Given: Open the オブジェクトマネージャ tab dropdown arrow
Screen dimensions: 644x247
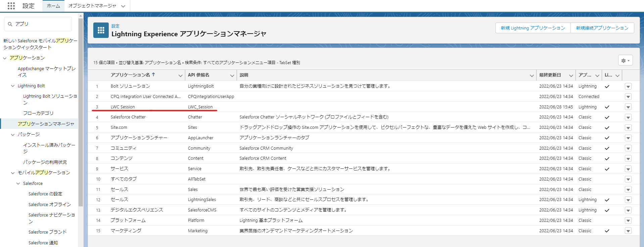Looking at the screenshot, I should click(123, 6).
